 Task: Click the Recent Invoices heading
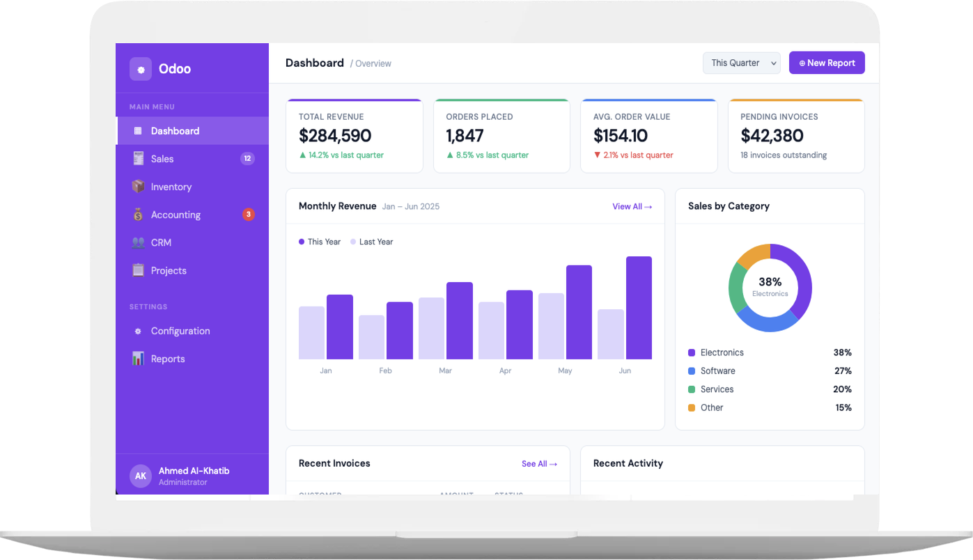334,463
